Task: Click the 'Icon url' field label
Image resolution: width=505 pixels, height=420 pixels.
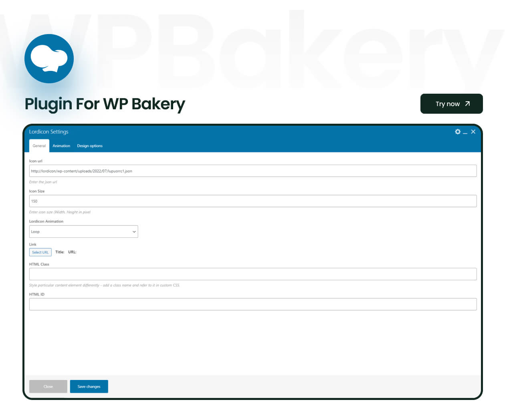Action: click(36, 161)
